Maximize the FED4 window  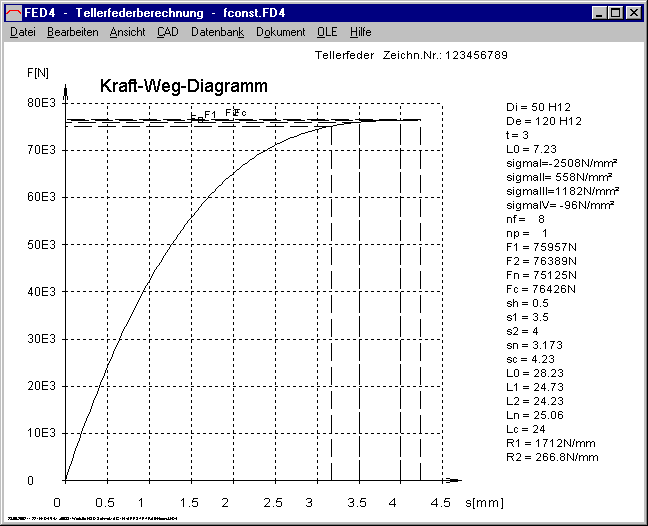click(616, 12)
